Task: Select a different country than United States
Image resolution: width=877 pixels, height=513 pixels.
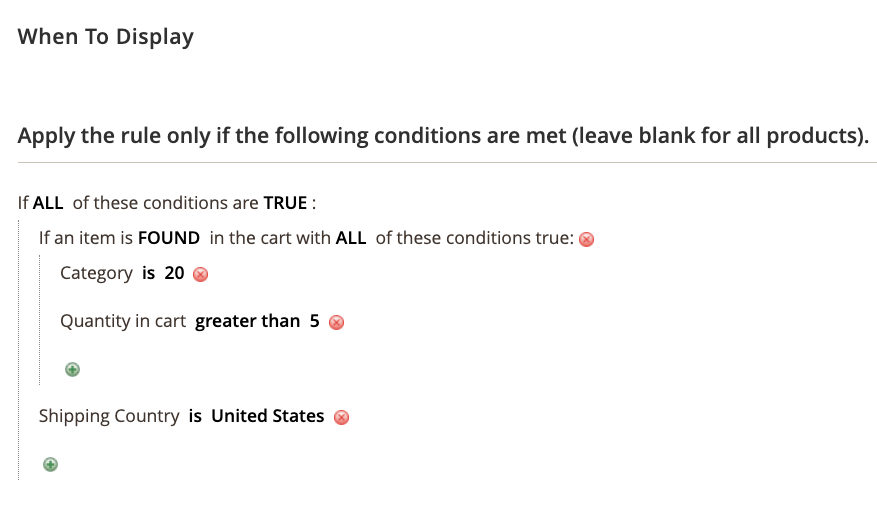Action: 267,416
